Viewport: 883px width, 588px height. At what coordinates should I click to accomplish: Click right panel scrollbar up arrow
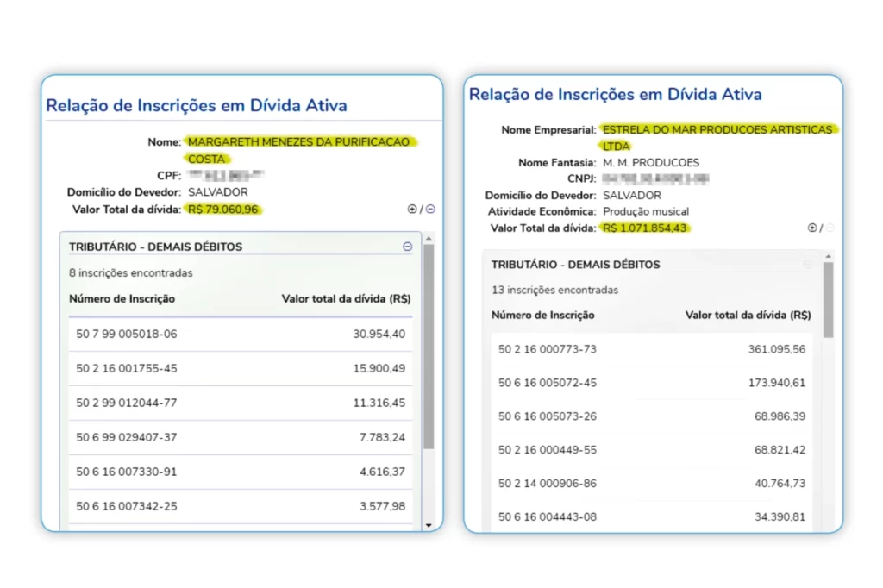pos(829,257)
